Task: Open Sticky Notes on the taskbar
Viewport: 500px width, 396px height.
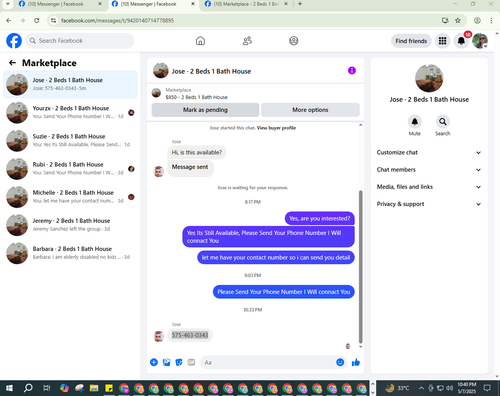Action: point(109,388)
